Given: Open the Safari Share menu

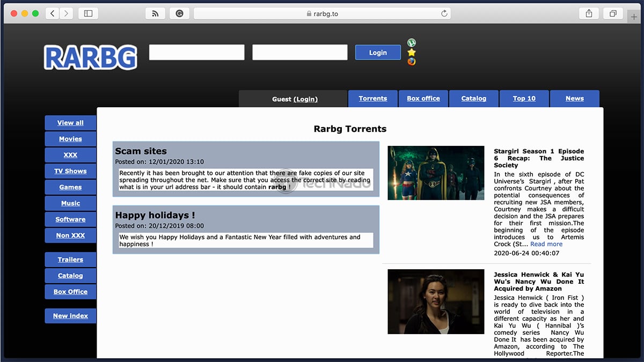Looking at the screenshot, I should pos(589,13).
